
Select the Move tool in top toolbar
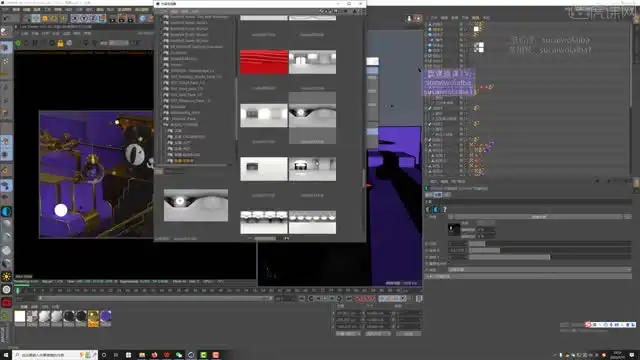36,18
